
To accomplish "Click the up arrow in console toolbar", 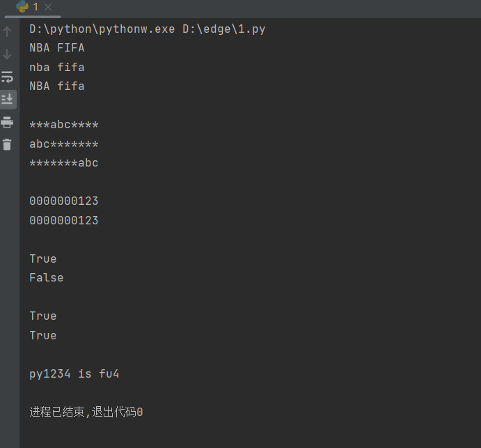I will [x=8, y=31].
